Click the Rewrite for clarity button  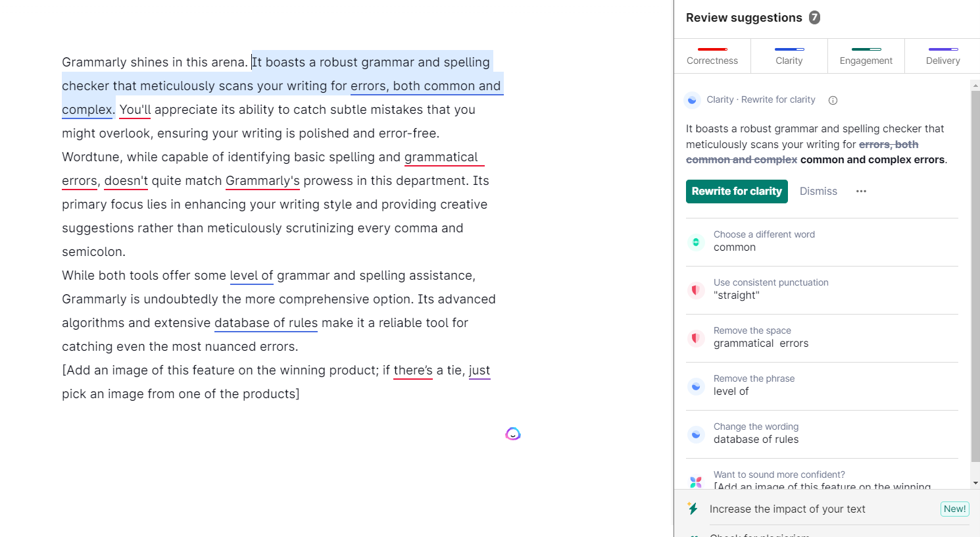737,192
